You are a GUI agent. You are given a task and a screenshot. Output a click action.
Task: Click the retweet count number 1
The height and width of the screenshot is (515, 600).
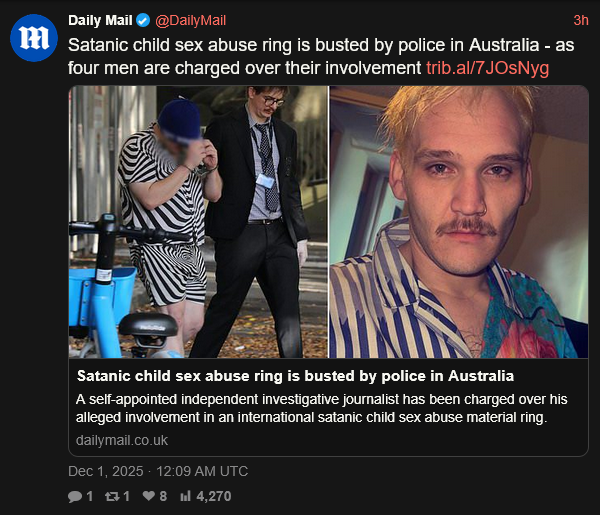tap(126, 497)
